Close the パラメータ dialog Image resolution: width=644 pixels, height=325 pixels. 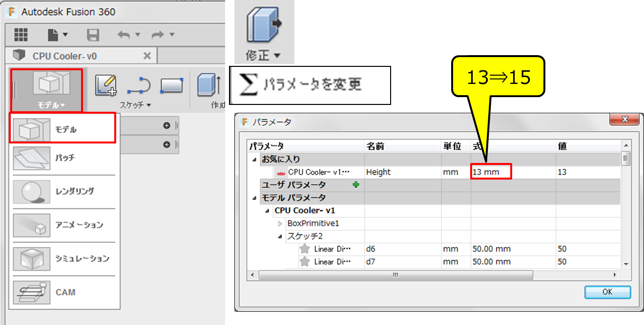pos(624,120)
